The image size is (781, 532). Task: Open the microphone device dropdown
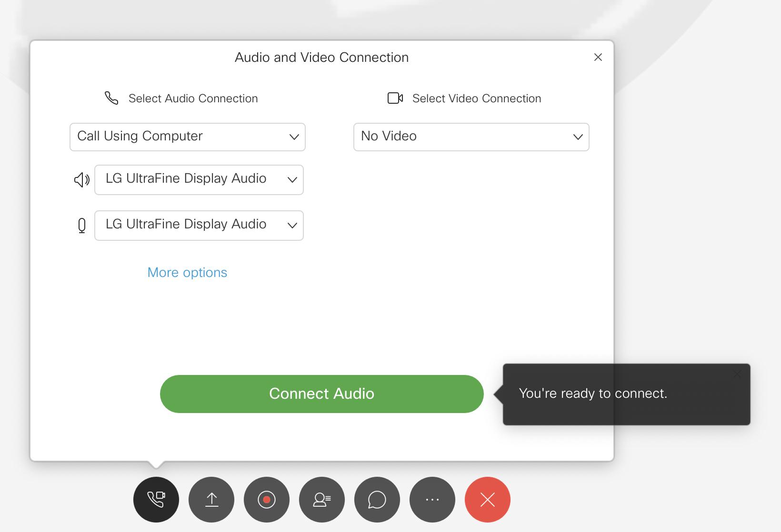(199, 225)
